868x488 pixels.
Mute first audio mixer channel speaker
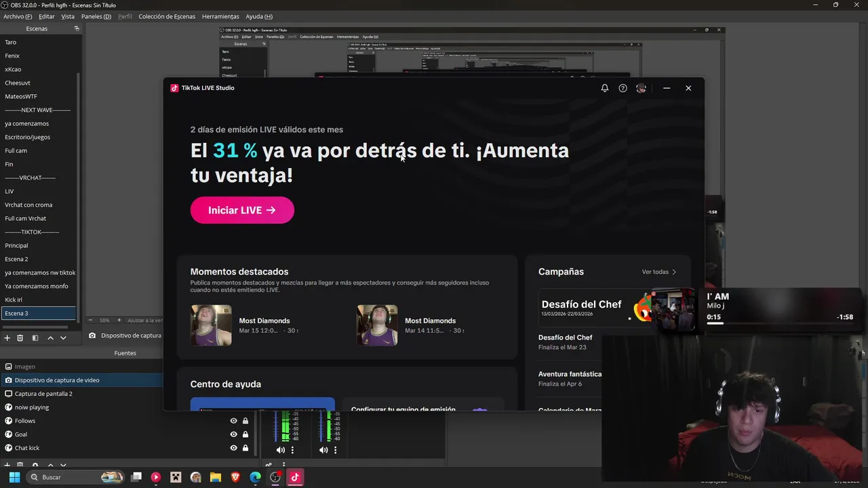pos(281,450)
